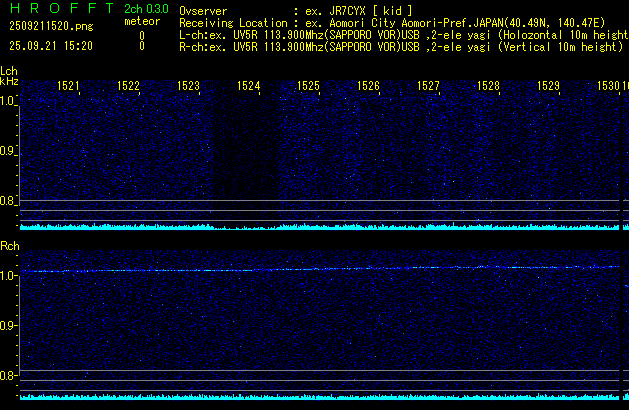629x410 pixels.
Task: Click the 1521 time marker
Action: (x=68, y=87)
